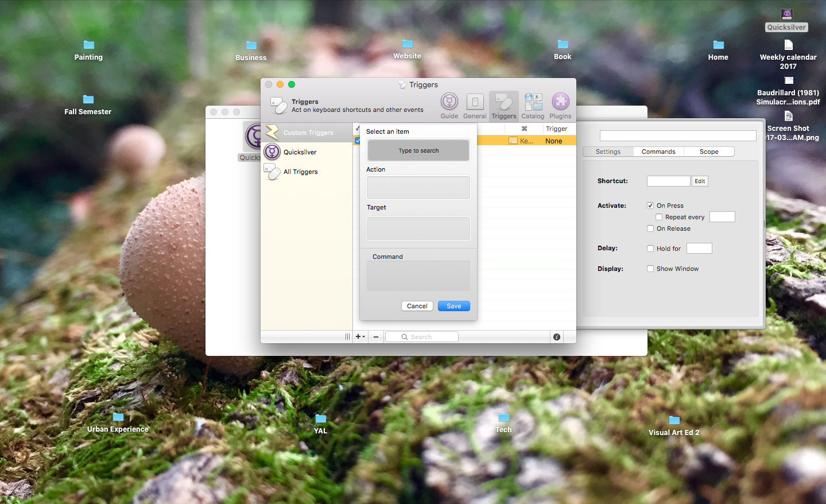Click the empty Target field

click(x=418, y=228)
